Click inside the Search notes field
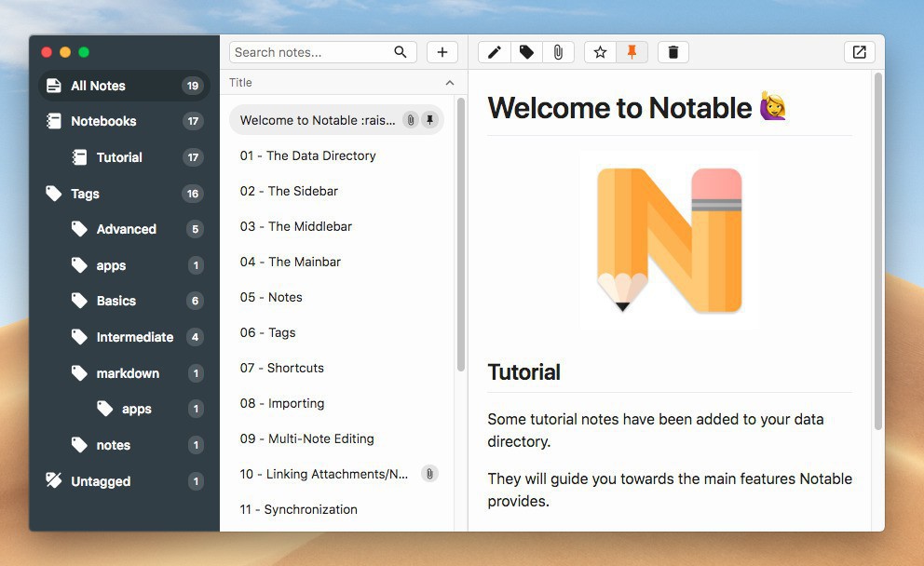 point(311,52)
